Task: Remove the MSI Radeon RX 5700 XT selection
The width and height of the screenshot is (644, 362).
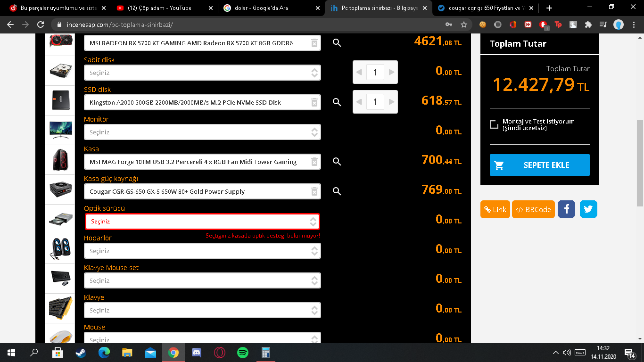Action: pos(314,43)
